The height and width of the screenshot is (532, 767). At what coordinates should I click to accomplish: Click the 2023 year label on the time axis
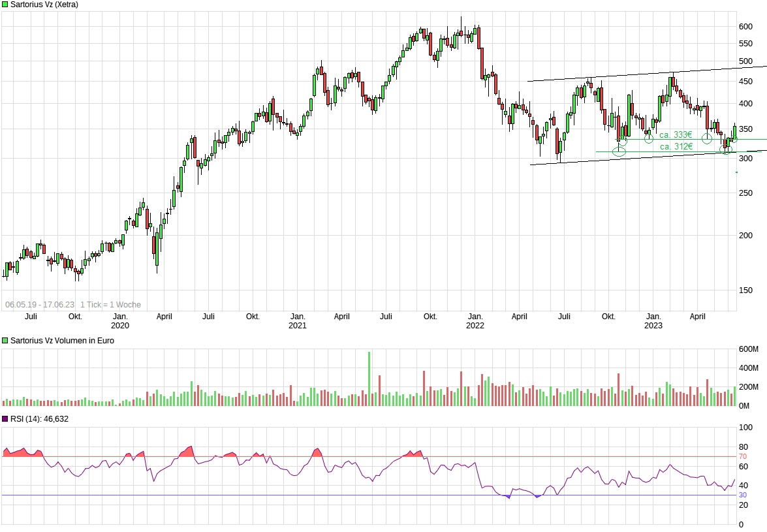(x=653, y=326)
